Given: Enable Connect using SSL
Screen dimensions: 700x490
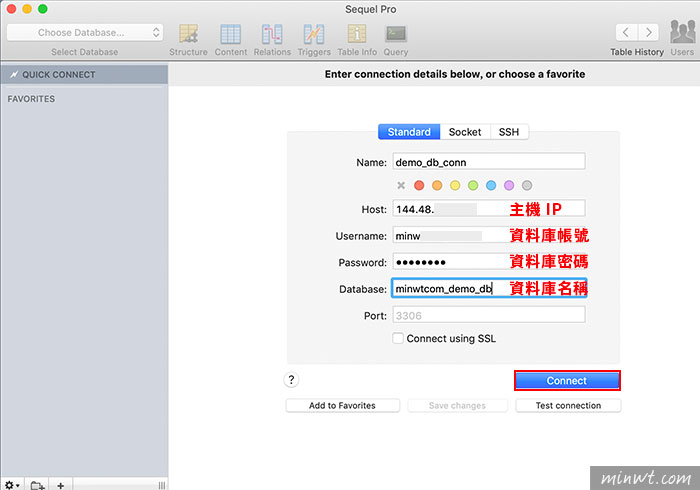Looking at the screenshot, I should tap(398, 338).
